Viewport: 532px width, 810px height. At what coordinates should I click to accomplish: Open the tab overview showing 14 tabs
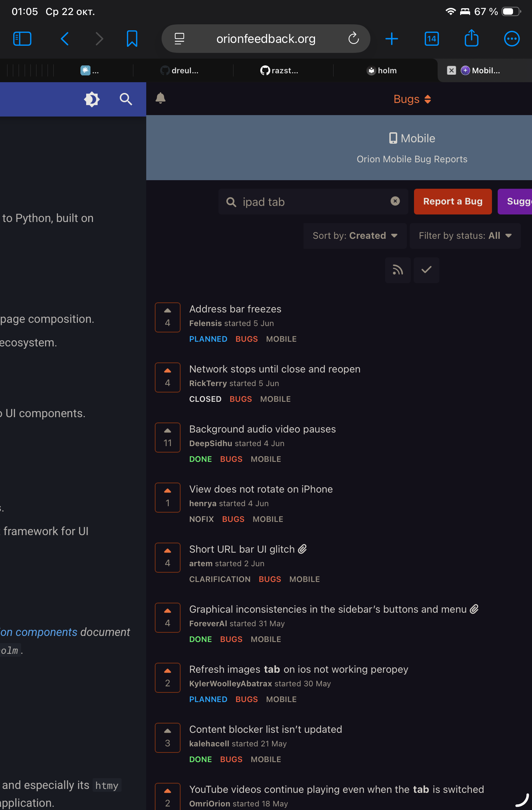tap(432, 39)
